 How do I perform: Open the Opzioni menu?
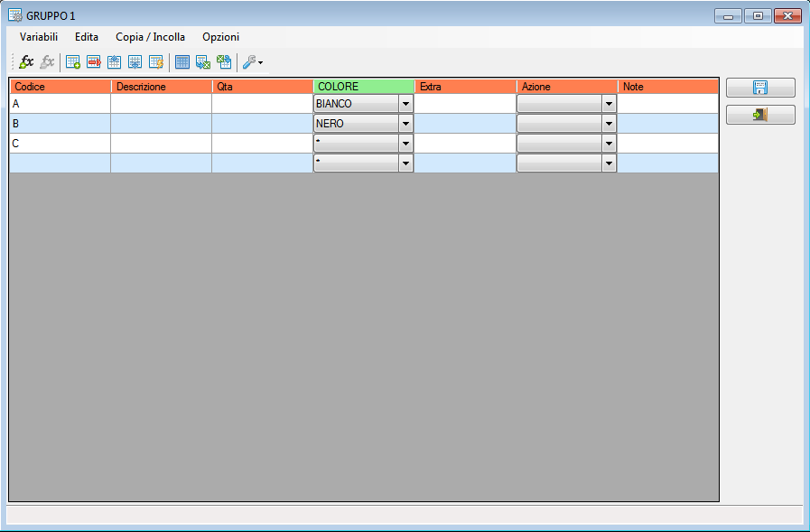[220, 37]
